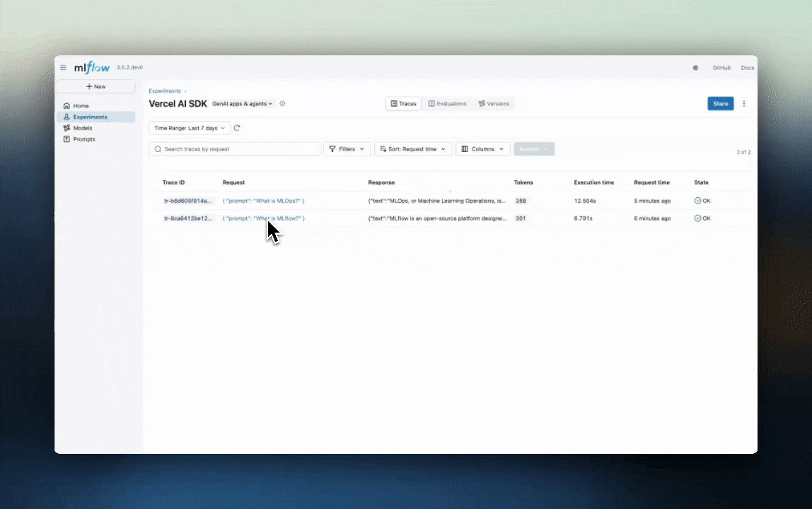Screen dimensions: 812x509
Task: Open the GitHub link in the header
Action: click(721, 67)
